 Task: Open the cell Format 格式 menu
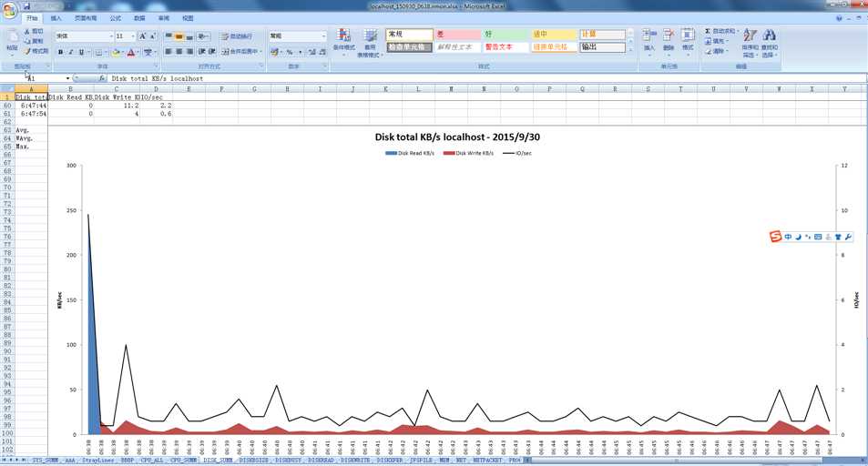pos(688,42)
